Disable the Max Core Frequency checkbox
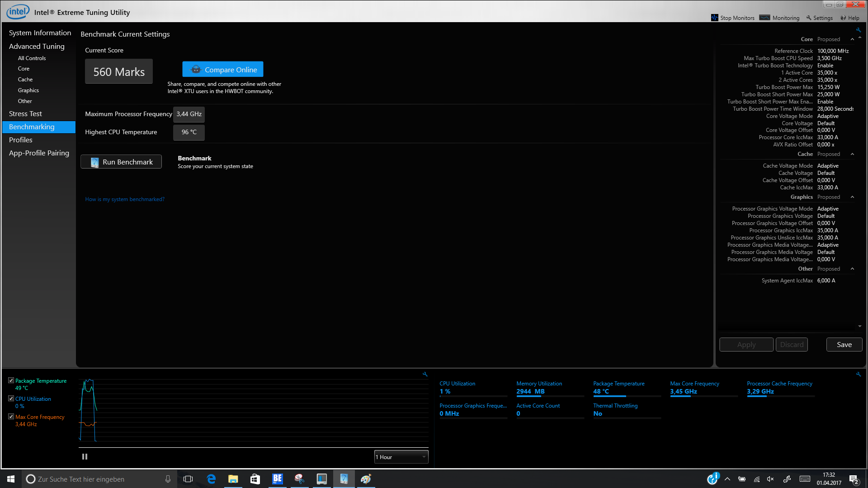Viewport: 868px width, 488px height. [11, 417]
